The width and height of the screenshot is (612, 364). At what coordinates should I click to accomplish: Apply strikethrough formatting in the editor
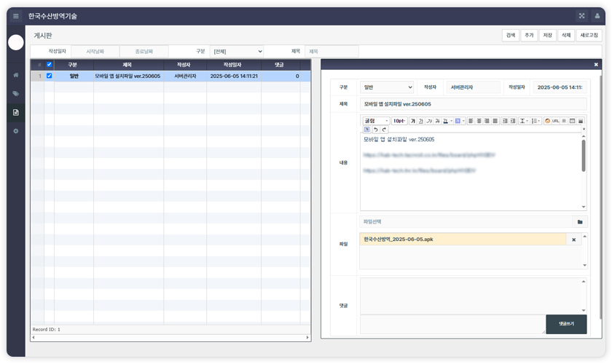coord(437,121)
